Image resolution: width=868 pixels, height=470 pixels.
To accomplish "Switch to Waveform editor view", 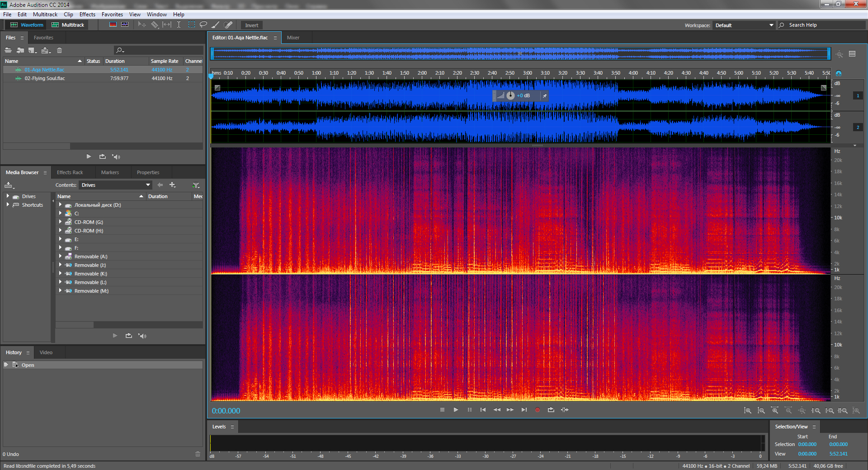I will click(27, 25).
